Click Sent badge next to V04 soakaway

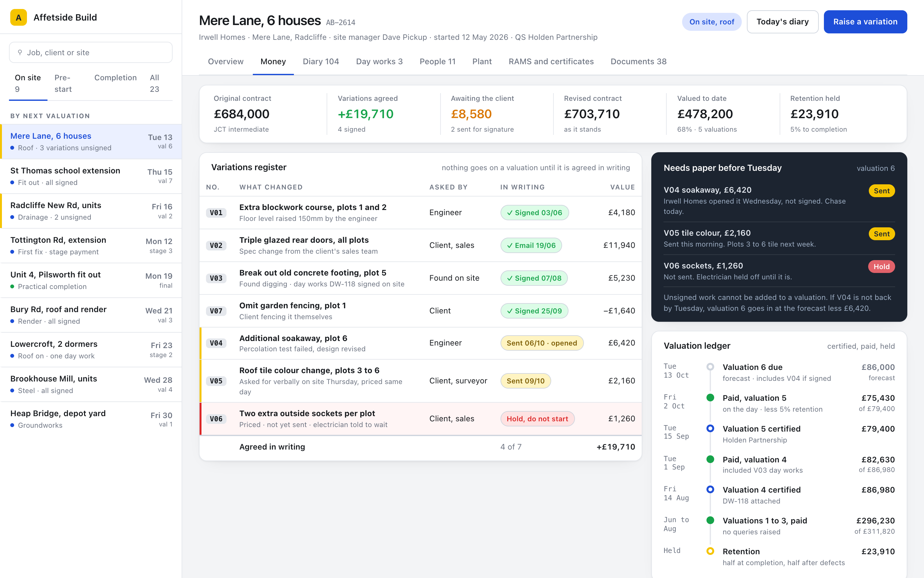[882, 191]
